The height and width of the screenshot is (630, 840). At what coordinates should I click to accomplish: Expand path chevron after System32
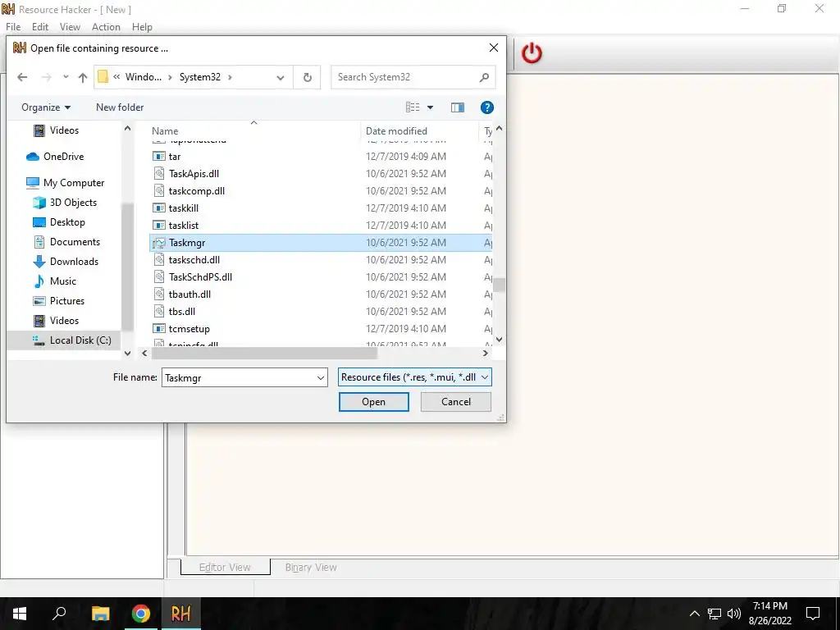coord(230,78)
